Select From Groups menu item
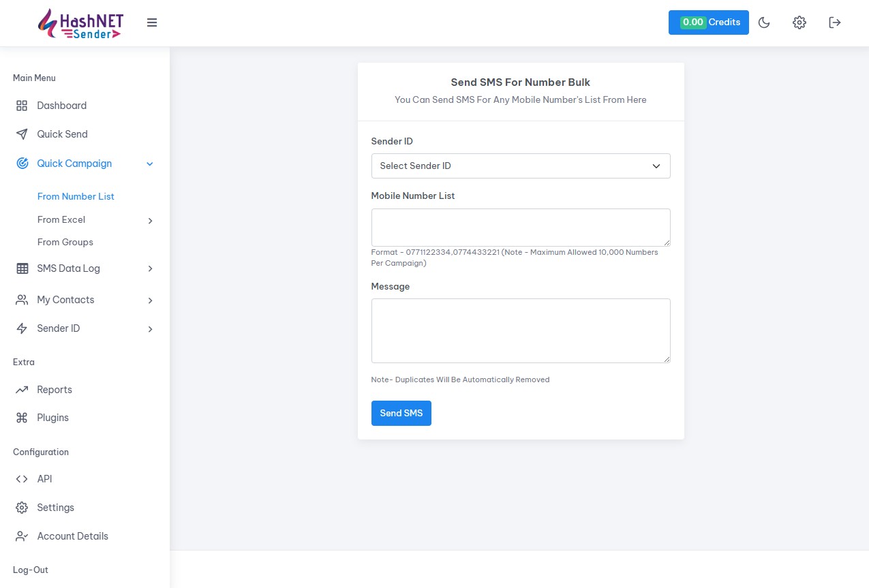The height and width of the screenshot is (588, 869). (x=65, y=242)
